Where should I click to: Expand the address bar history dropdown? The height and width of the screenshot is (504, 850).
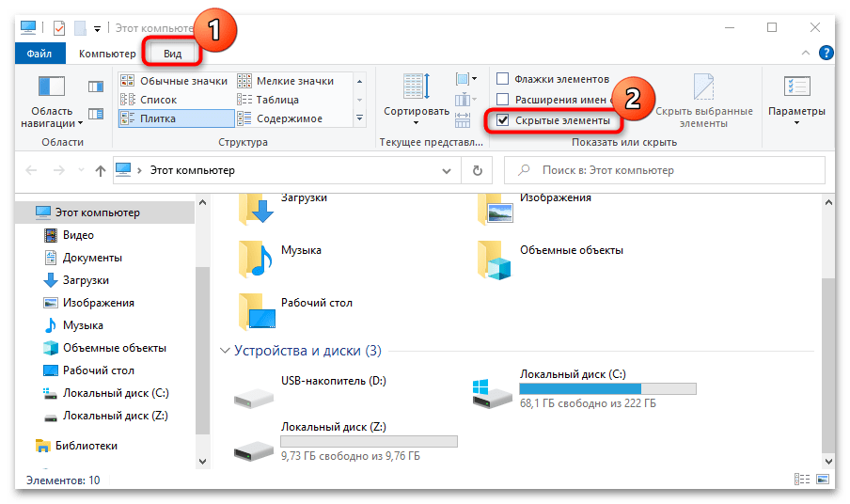pyautogui.click(x=447, y=171)
